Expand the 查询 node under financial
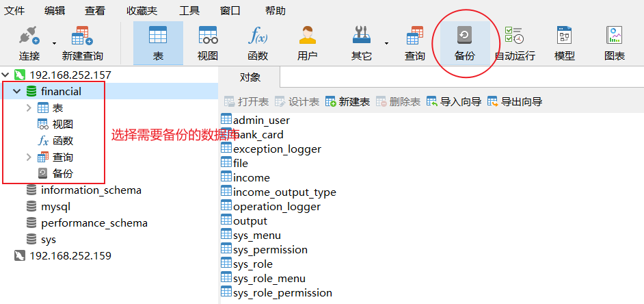 [x=29, y=157]
